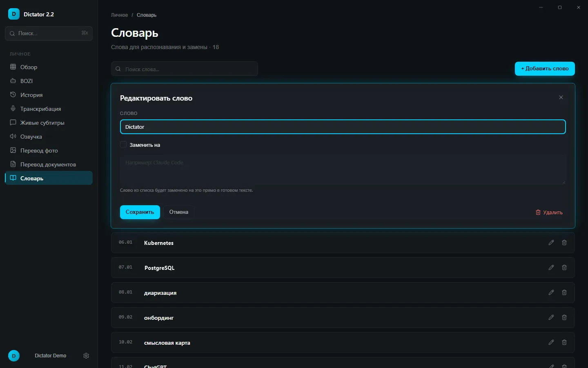Screen dimensions: 588x368
Task: Click the trash icon for PostgreSQL
Action: tap(564, 267)
